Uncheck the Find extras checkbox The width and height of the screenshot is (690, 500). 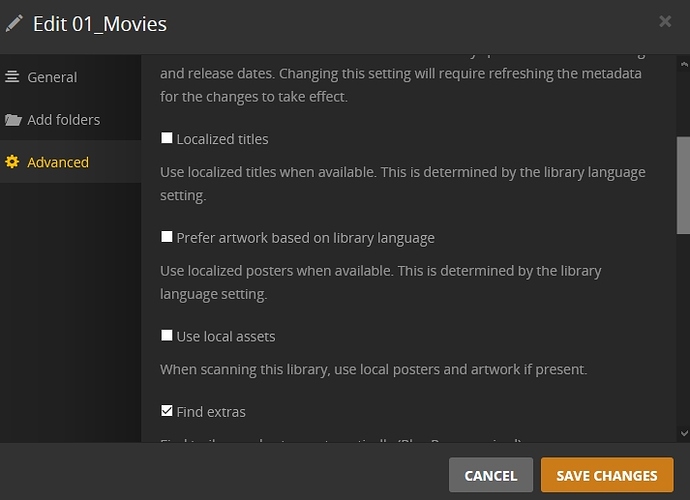point(167,411)
